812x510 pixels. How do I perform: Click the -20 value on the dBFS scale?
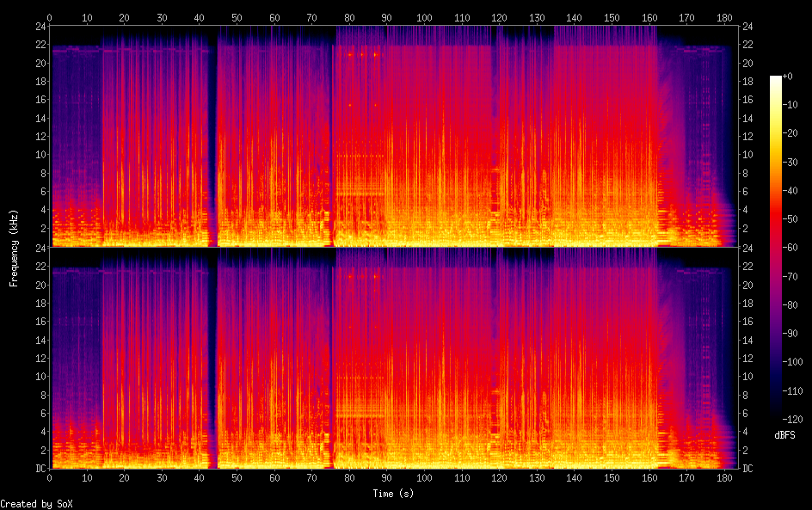pyautogui.click(x=790, y=133)
